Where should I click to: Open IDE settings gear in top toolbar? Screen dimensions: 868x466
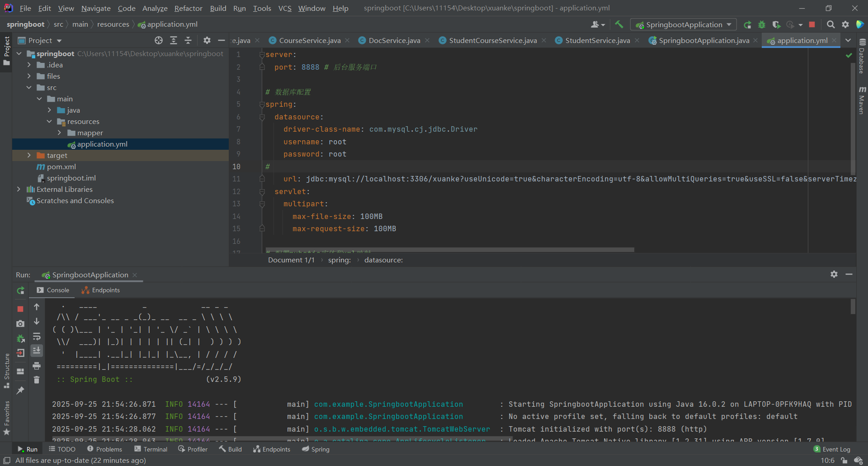[845, 24]
